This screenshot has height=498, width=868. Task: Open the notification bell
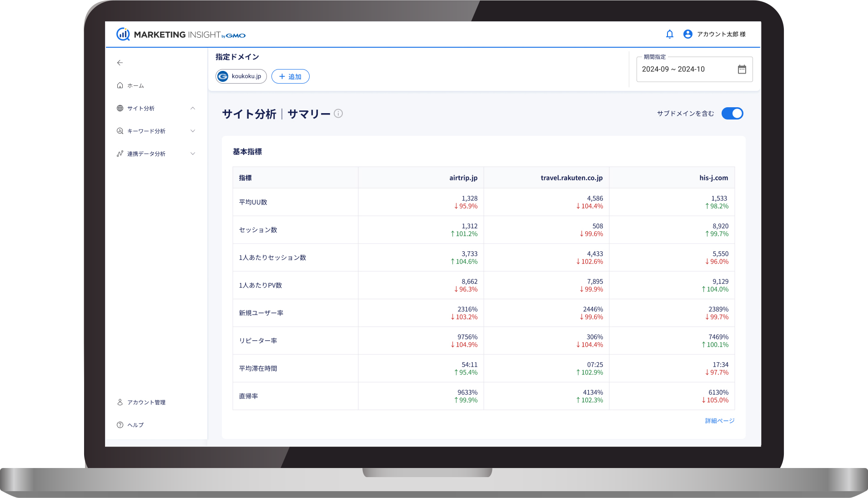(669, 34)
